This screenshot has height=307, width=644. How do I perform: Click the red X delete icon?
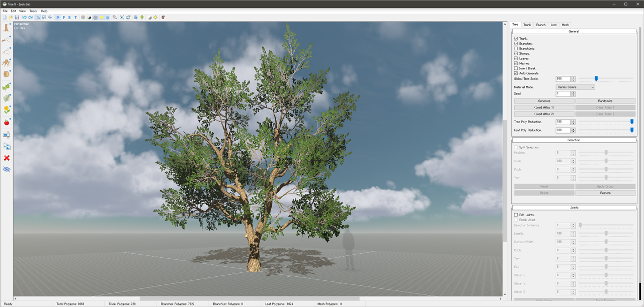[6, 158]
